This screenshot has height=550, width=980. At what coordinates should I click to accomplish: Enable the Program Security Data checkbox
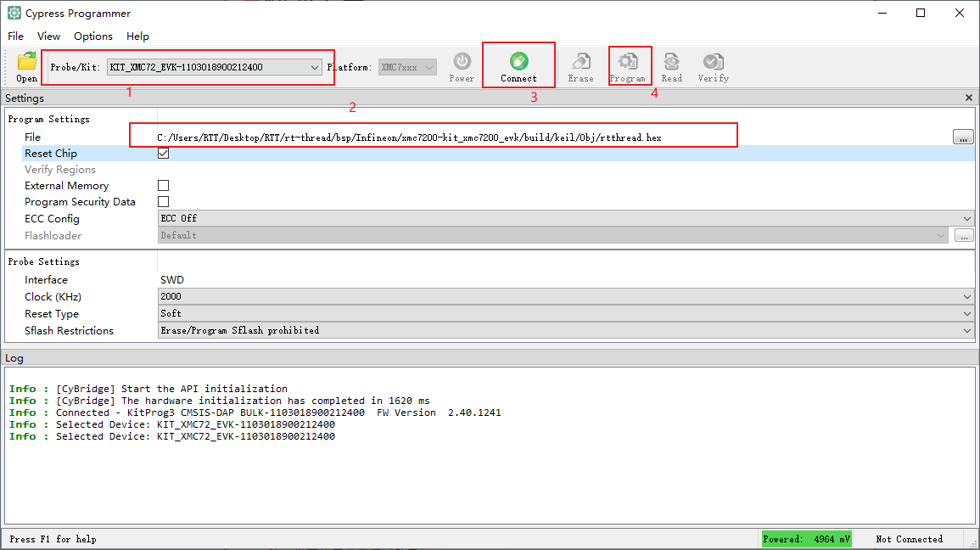164,202
